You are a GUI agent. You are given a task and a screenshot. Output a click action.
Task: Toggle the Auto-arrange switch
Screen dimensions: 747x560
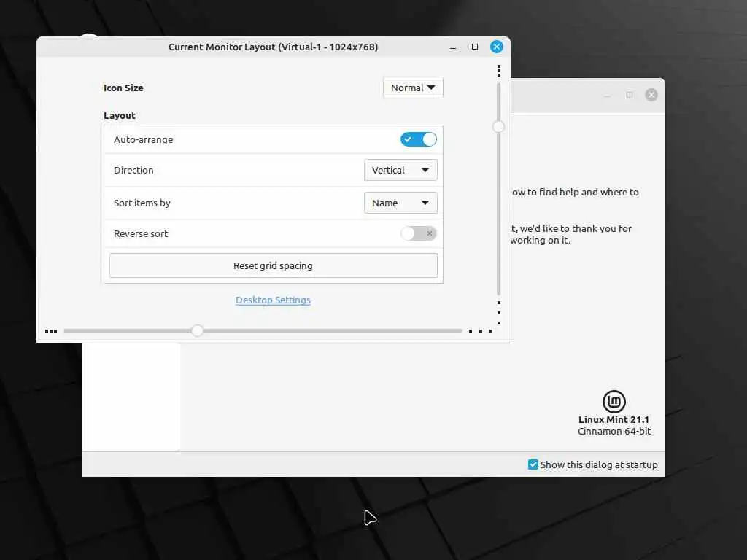coord(418,139)
